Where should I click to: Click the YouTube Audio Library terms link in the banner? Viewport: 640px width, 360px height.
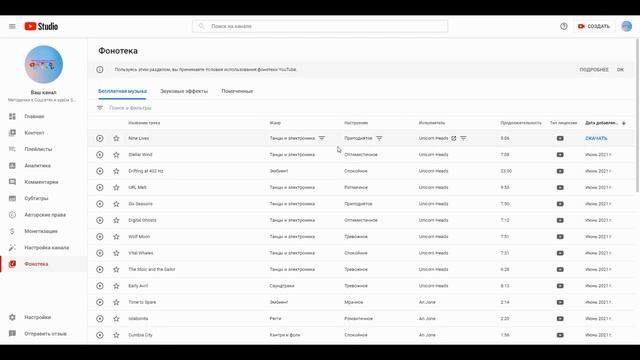251,70
